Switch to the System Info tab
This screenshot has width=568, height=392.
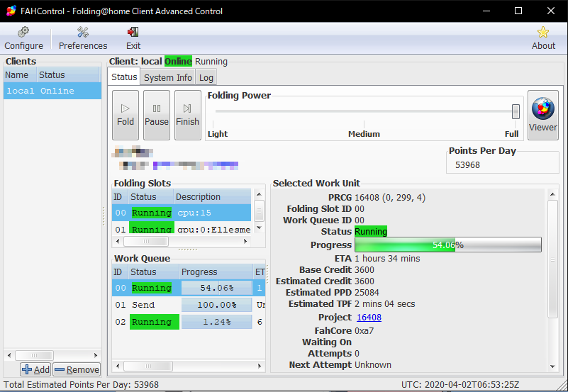click(x=168, y=77)
